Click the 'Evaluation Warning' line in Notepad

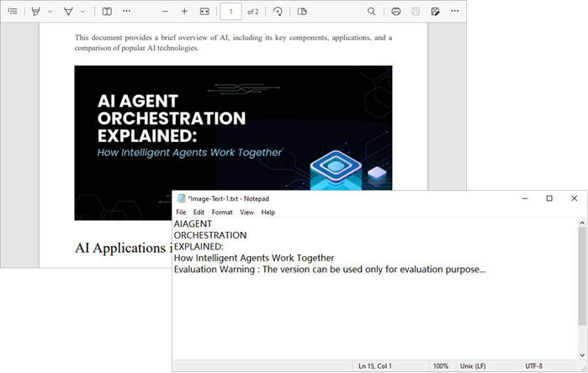(x=330, y=270)
